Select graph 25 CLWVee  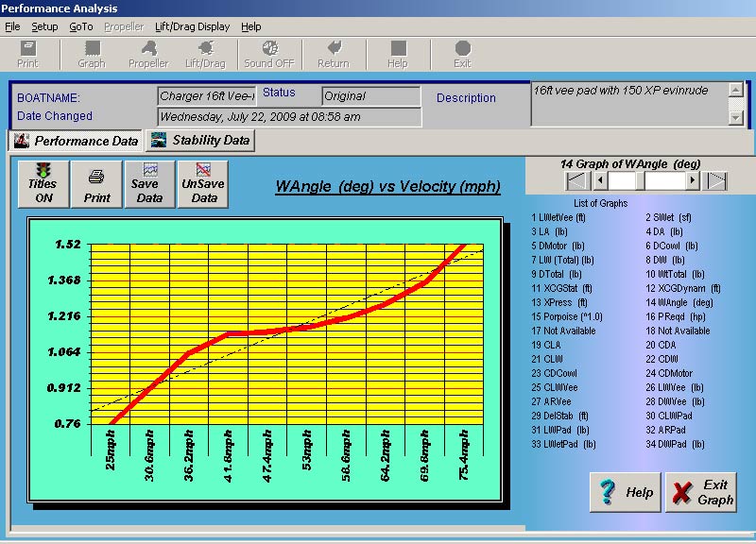pyautogui.click(x=555, y=387)
